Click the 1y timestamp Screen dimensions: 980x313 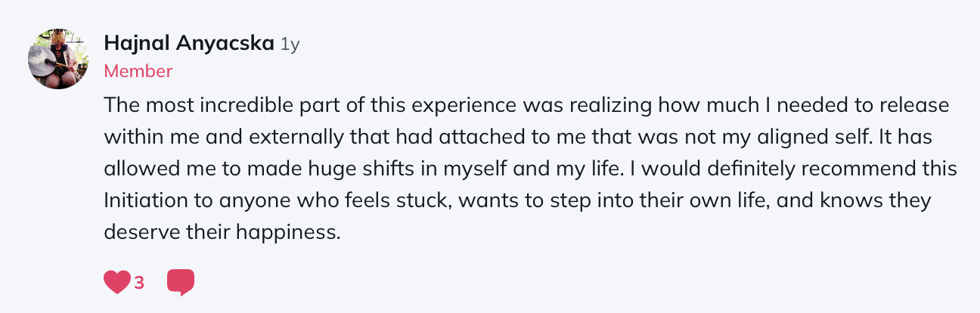coord(290,45)
